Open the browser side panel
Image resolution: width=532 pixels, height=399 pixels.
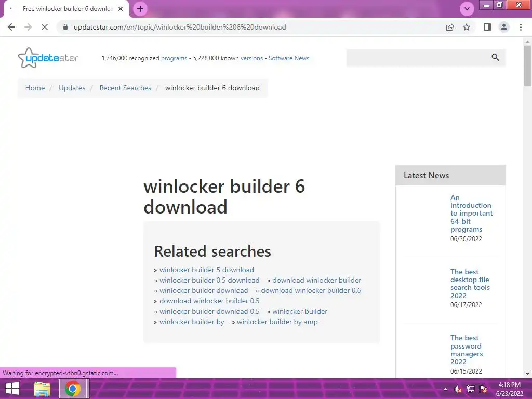point(487,27)
